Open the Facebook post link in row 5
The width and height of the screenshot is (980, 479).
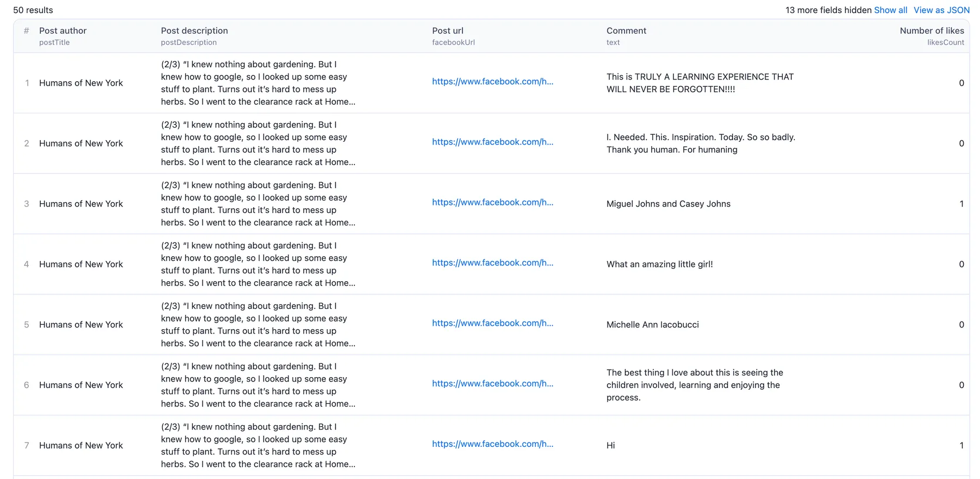(492, 324)
